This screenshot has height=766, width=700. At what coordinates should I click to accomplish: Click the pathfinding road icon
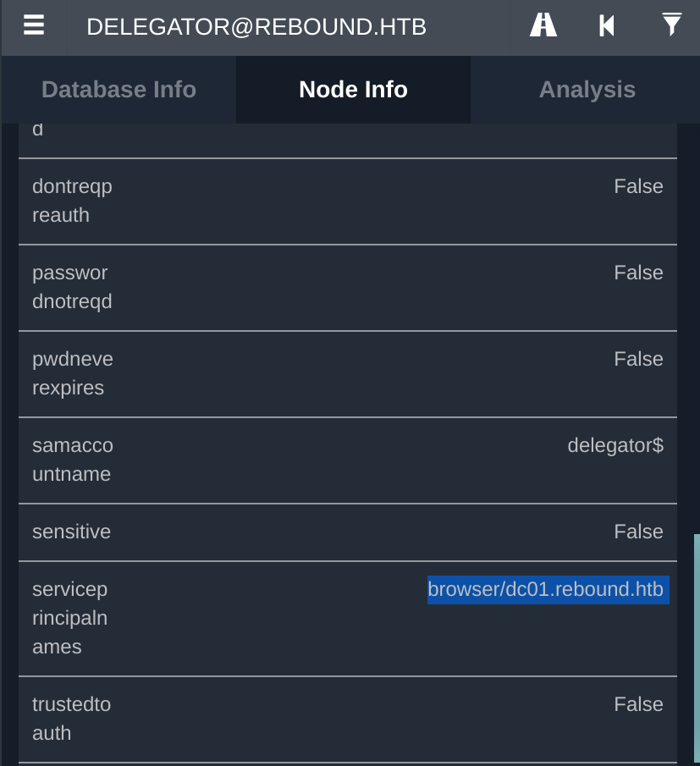tap(543, 25)
